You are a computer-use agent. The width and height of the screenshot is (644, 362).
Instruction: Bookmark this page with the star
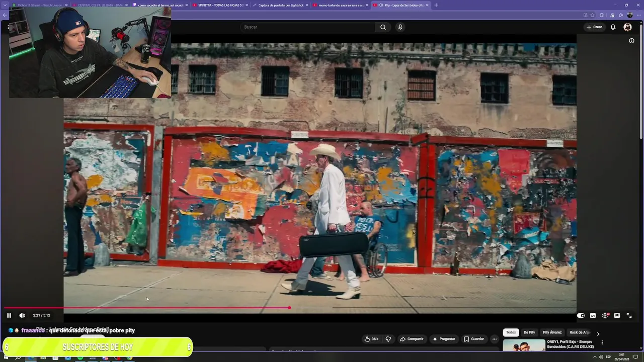592,15
